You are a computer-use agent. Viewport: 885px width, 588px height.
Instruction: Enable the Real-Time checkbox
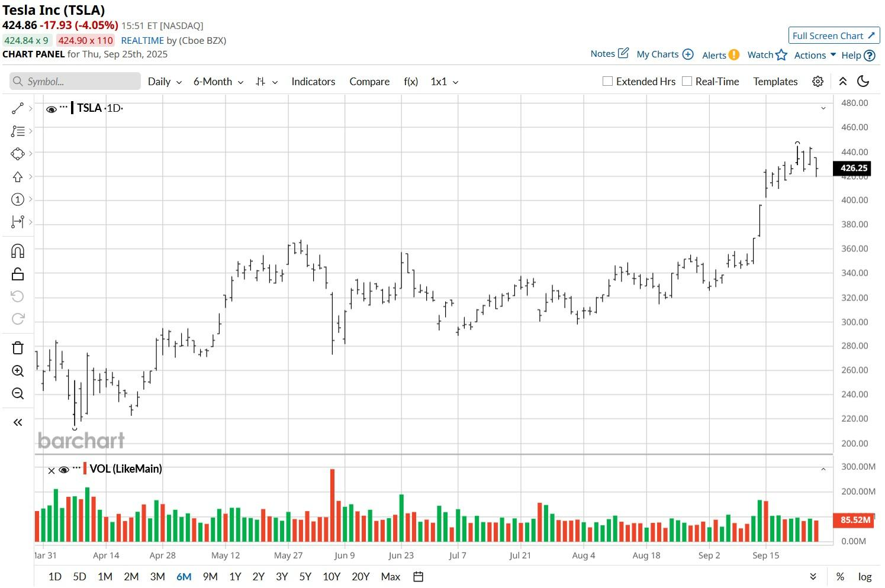click(x=687, y=81)
